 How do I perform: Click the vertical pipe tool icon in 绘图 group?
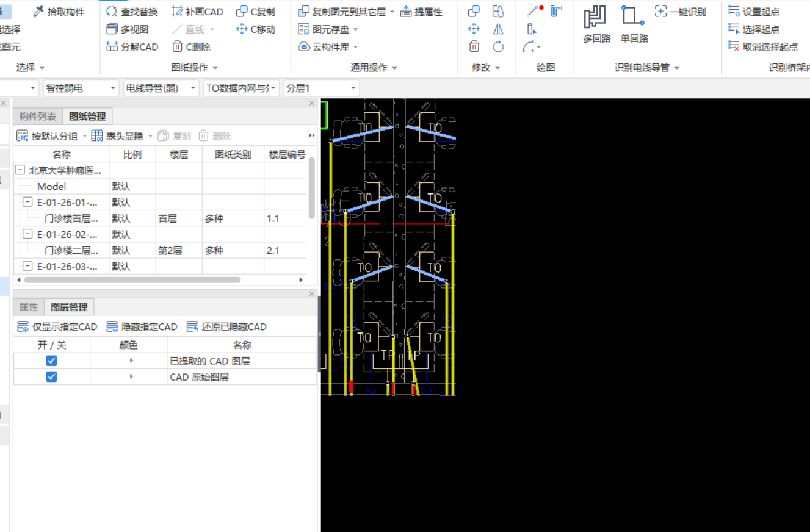tap(531, 29)
